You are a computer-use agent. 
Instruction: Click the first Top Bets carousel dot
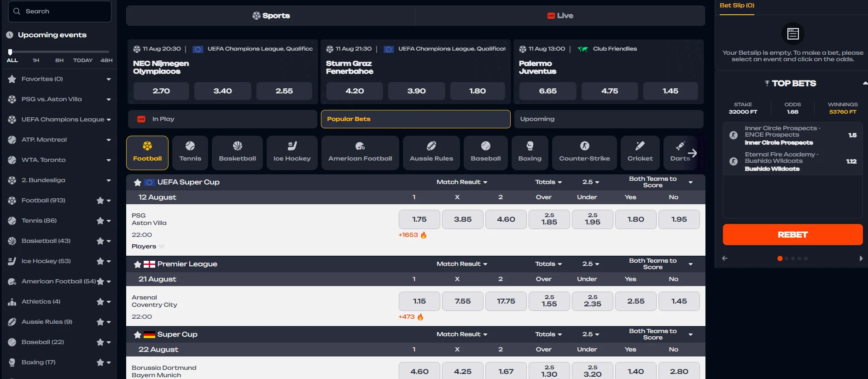click(x=780, y=258)
